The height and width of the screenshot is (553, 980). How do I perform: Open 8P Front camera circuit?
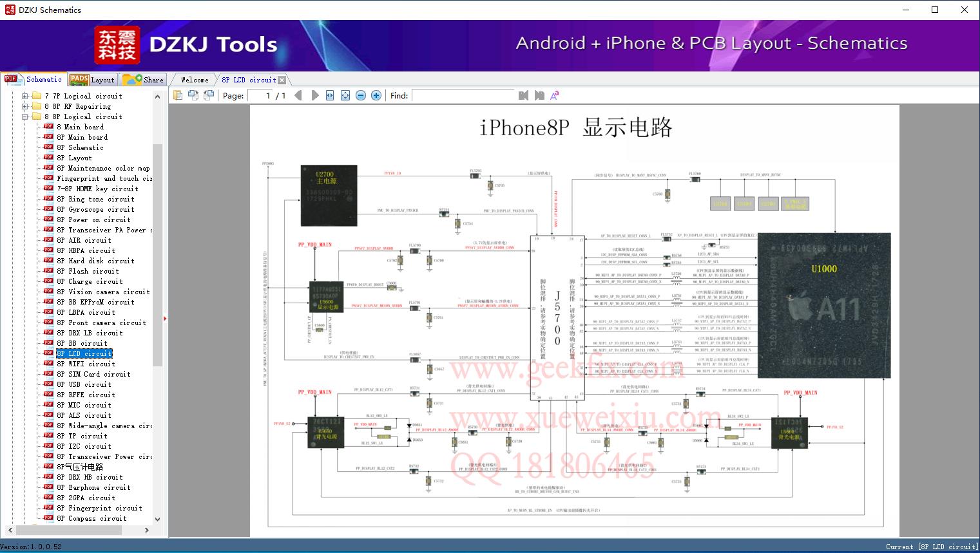point(101,323)
